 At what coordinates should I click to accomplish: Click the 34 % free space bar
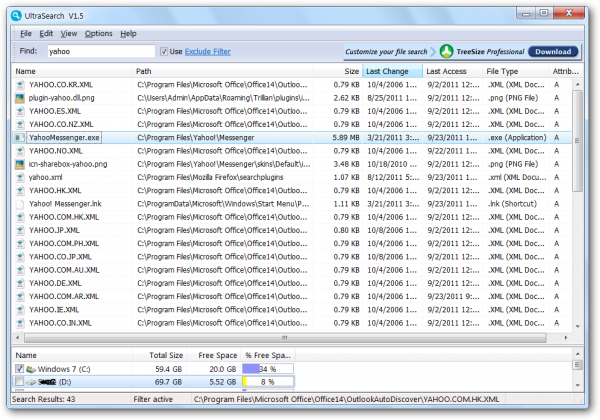[x=268, y=369]
